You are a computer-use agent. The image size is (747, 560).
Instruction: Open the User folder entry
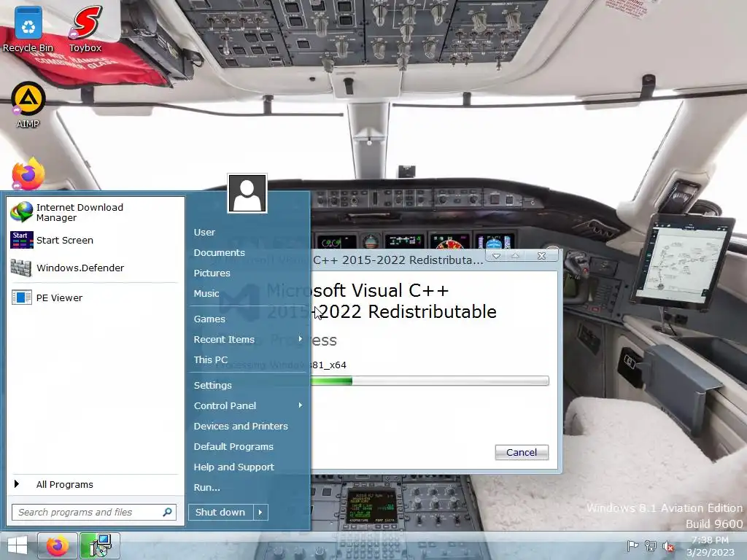(x=204, y=233)
